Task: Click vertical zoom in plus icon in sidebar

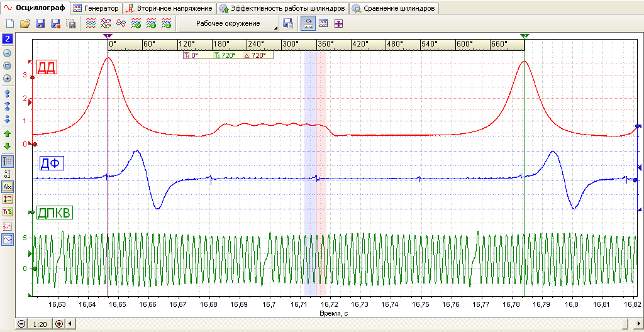Action: coord(8,79)
